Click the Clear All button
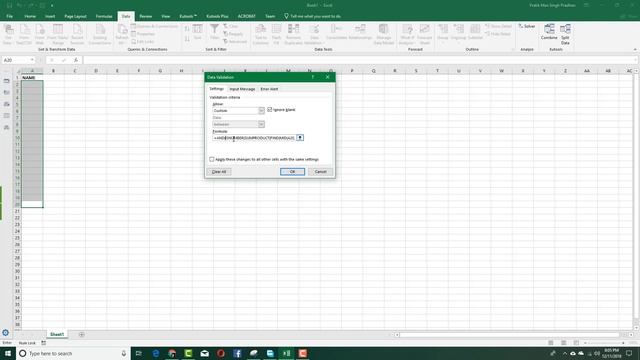640x360 pixels. pos(219,171)
